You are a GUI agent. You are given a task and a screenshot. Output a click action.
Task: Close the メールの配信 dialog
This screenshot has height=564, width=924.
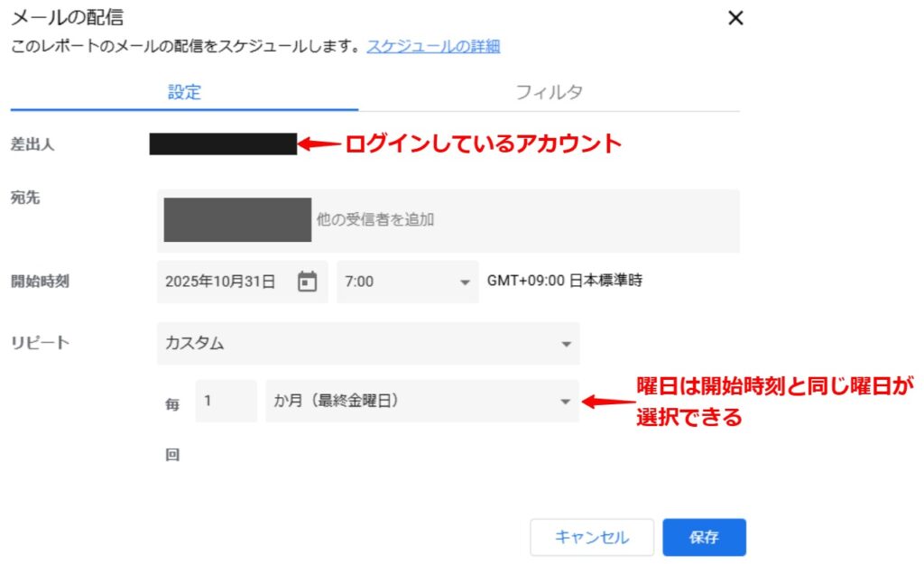pos(735,18)
